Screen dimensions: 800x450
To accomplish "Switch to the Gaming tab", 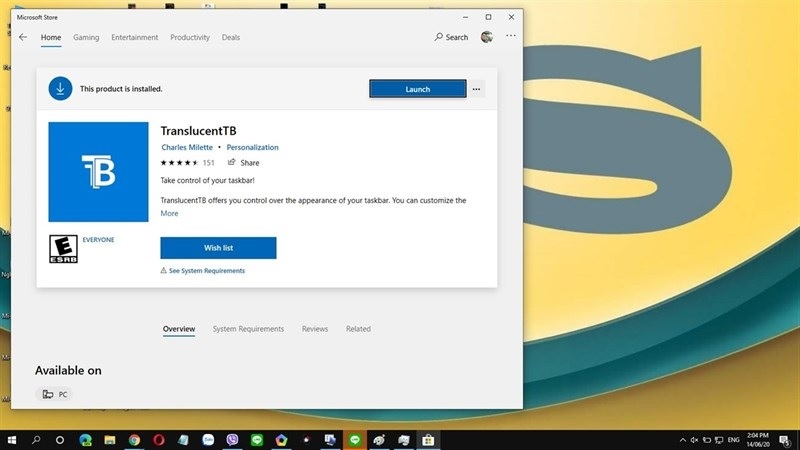I will [86, 37].
